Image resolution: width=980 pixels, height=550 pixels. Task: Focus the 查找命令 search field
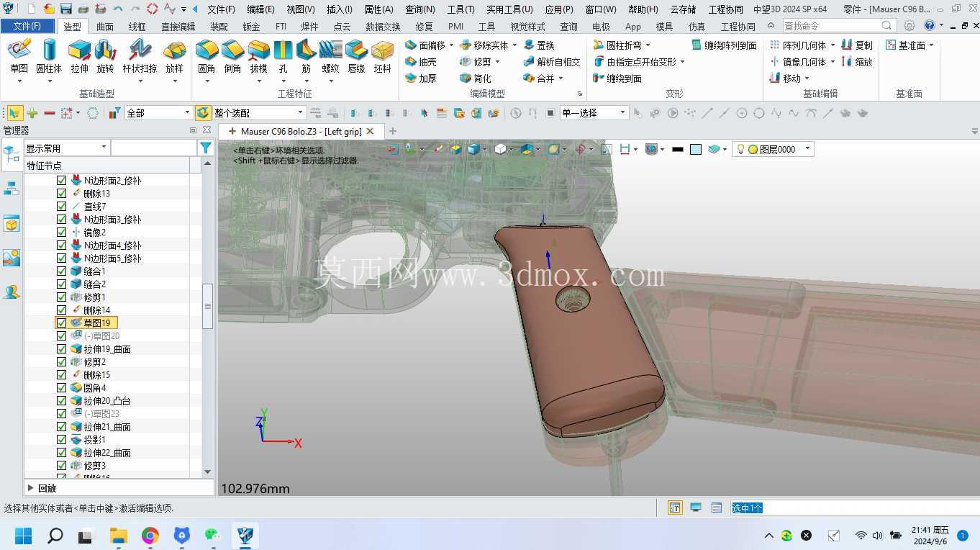(838, 26)
